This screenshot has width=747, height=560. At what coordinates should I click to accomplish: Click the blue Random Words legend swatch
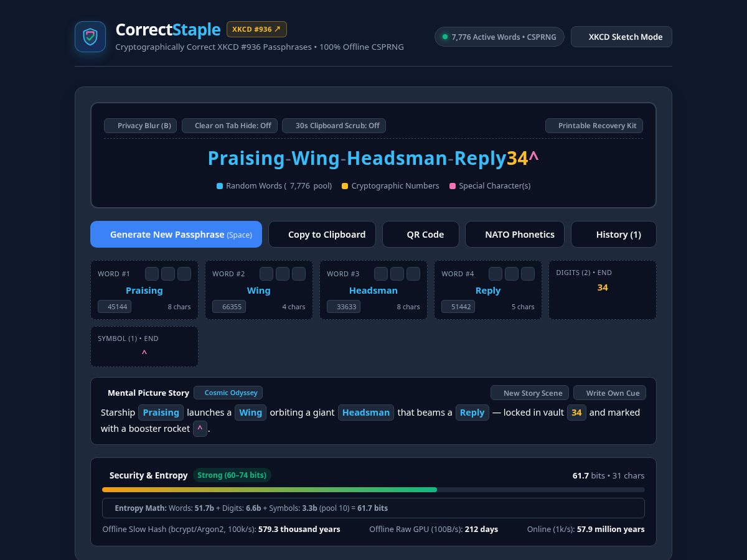click(x=220, y=186)
